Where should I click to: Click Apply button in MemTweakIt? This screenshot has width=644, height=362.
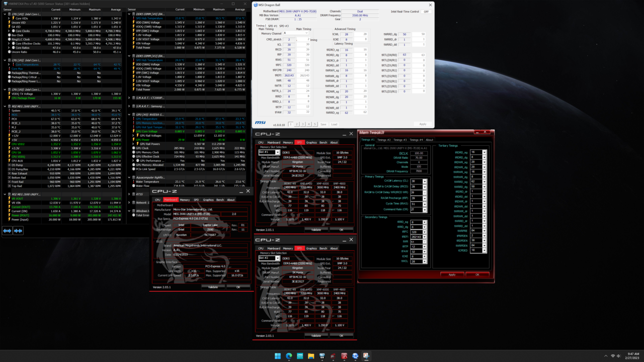coord(452,275)
